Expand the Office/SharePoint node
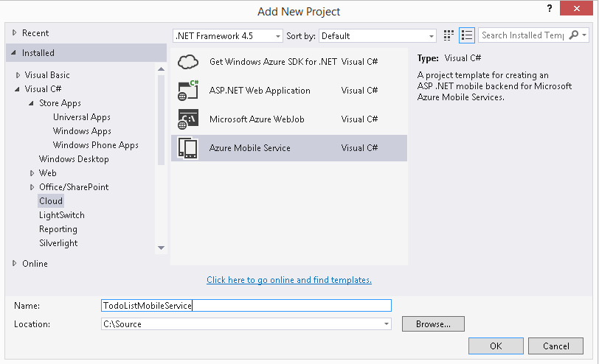Viewport: 599px width, 364px height. 32,187
